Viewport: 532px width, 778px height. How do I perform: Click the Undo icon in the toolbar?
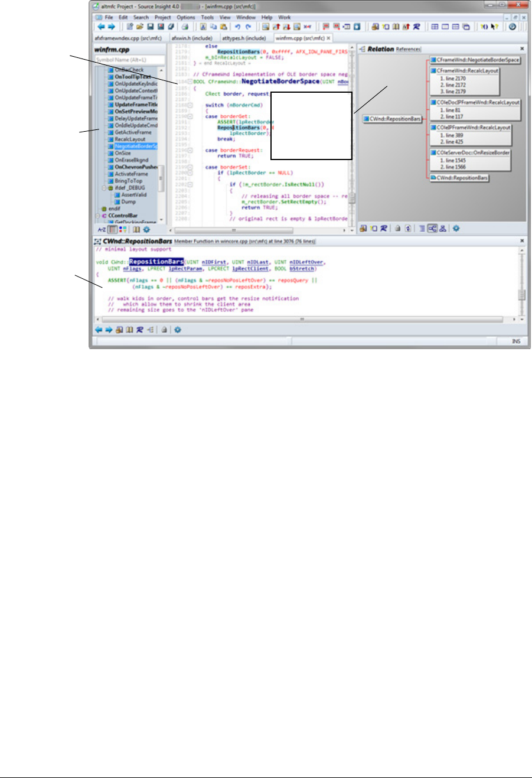(x=237, y=27)
